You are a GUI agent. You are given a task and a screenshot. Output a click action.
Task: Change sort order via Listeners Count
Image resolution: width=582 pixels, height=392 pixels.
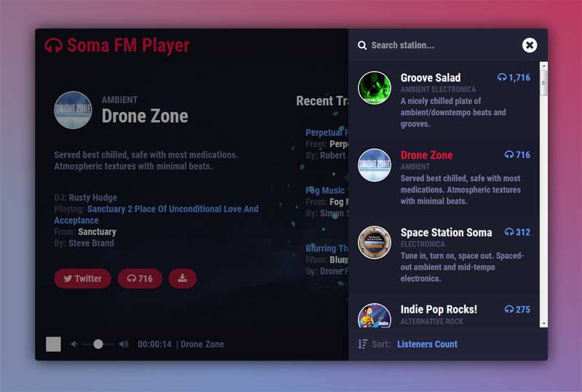(x=427, y=344)
